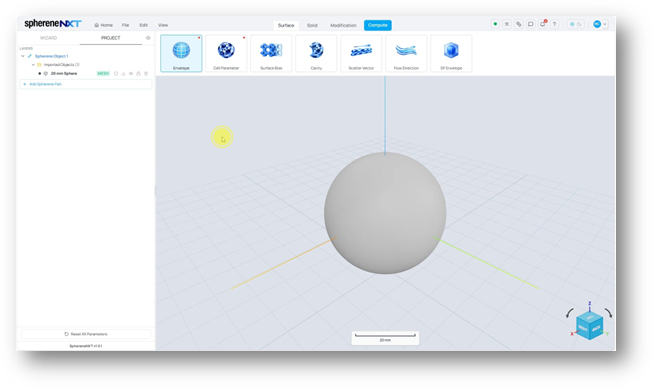Click the eye icon beside the PROJECT tab

tap(148, 38)
